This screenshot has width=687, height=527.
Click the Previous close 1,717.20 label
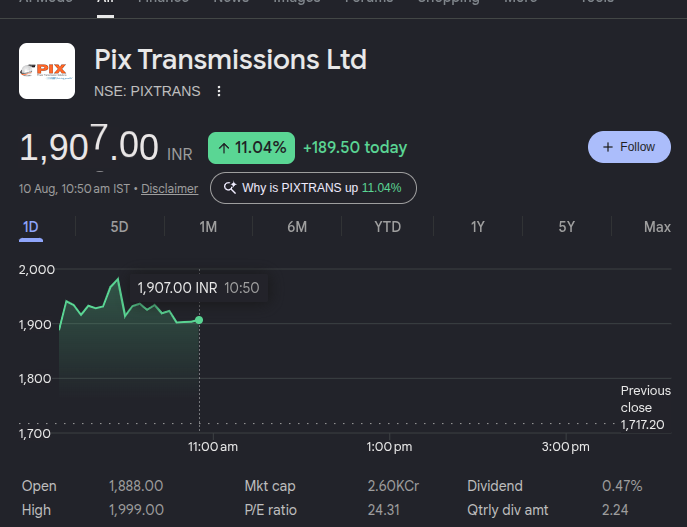(x=645, y=407)
